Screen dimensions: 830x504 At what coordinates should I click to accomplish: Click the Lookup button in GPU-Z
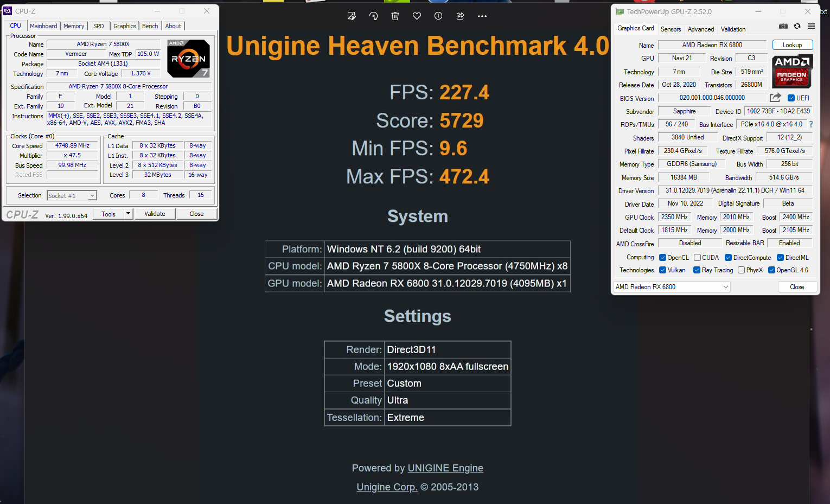pyautogui.click(x=792, y=45)
